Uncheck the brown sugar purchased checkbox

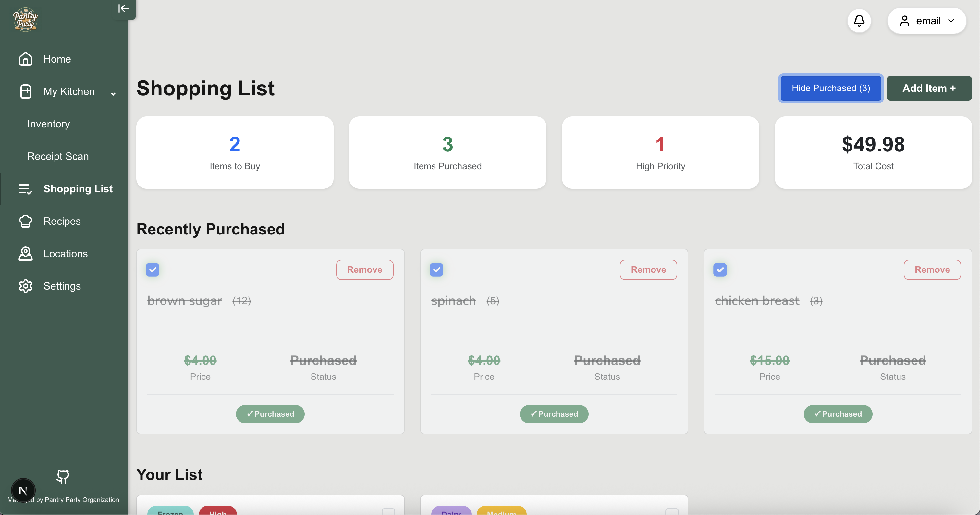pyautogui.click(x=153, y=270)
